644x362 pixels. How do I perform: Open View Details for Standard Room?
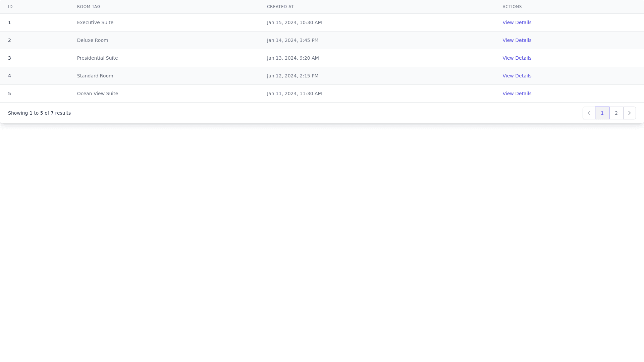517,76
